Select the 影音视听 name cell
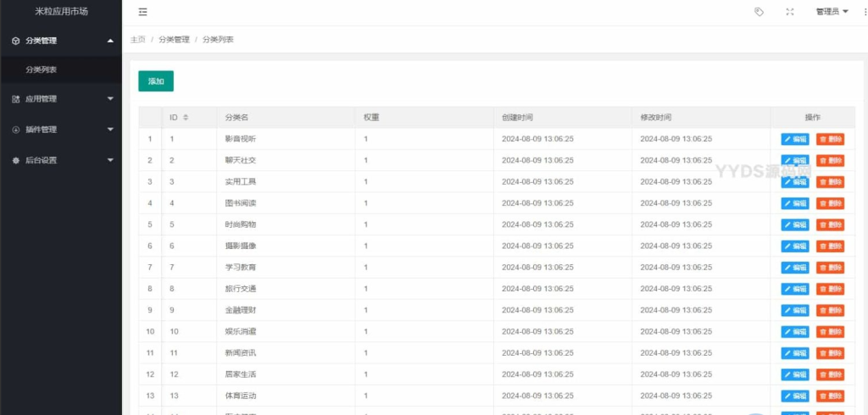 point(287,139)
